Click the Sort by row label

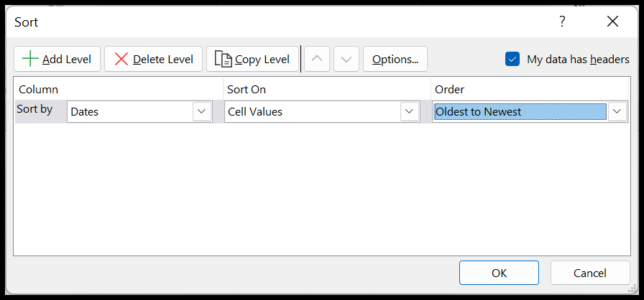[x=35, y=109]
